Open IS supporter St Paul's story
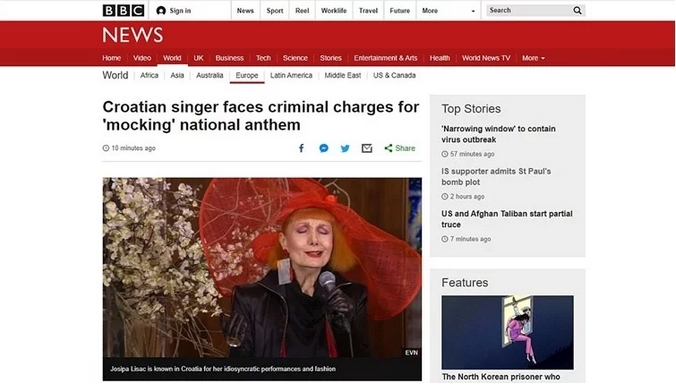The width and height of the screenshot is (676, 391). point(496,177)
